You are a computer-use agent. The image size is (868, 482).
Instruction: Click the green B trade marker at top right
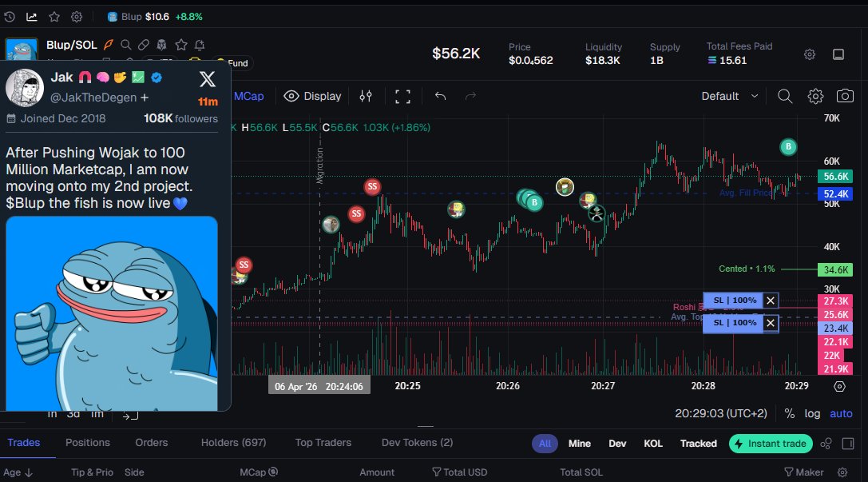tap(788, 147)
